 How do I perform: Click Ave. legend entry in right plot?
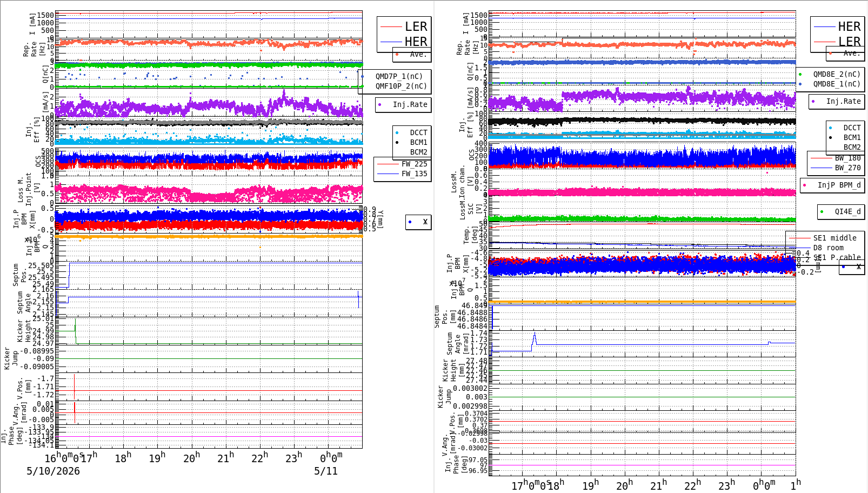click(845, 53)
